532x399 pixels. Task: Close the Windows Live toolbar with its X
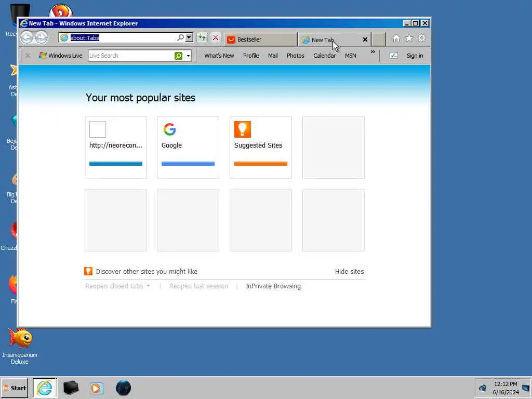(x=28, y=55)
